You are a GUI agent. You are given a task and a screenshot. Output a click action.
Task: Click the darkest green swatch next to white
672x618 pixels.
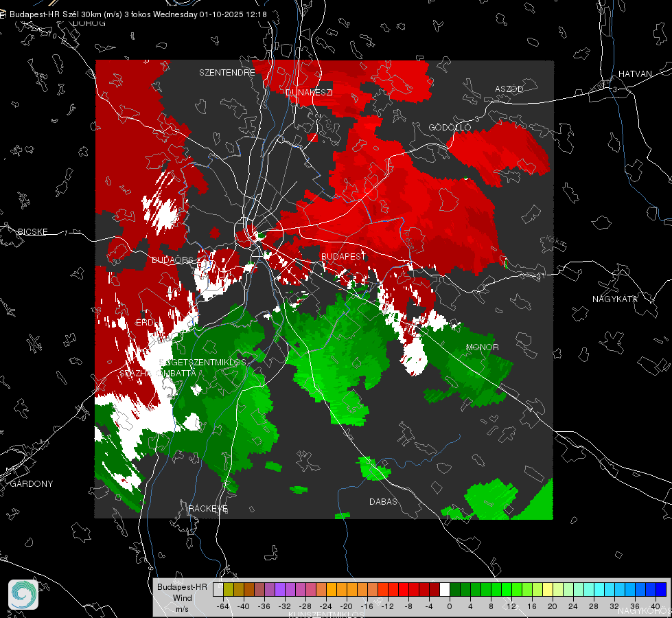[455, 590]
